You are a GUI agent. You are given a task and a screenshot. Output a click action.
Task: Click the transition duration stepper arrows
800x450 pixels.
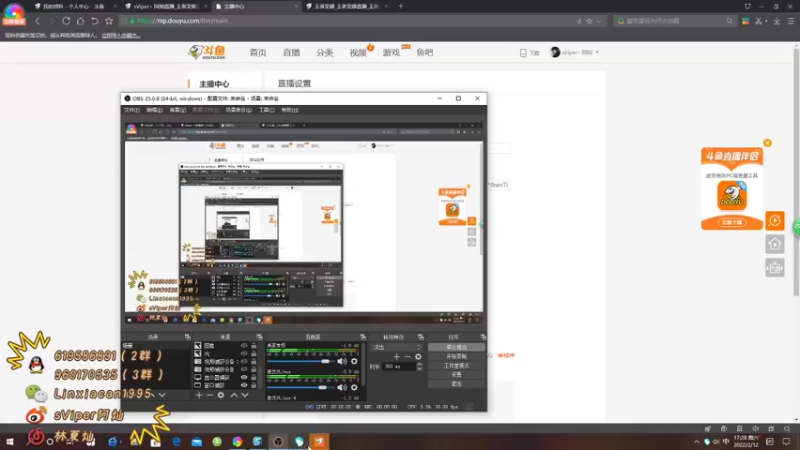pos(419,366)
